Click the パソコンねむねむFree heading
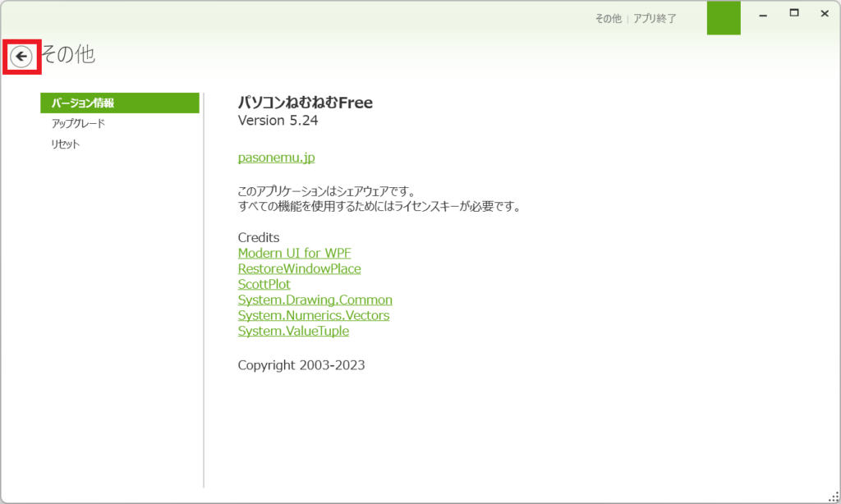The image size is (841, 504). point(306,103)
